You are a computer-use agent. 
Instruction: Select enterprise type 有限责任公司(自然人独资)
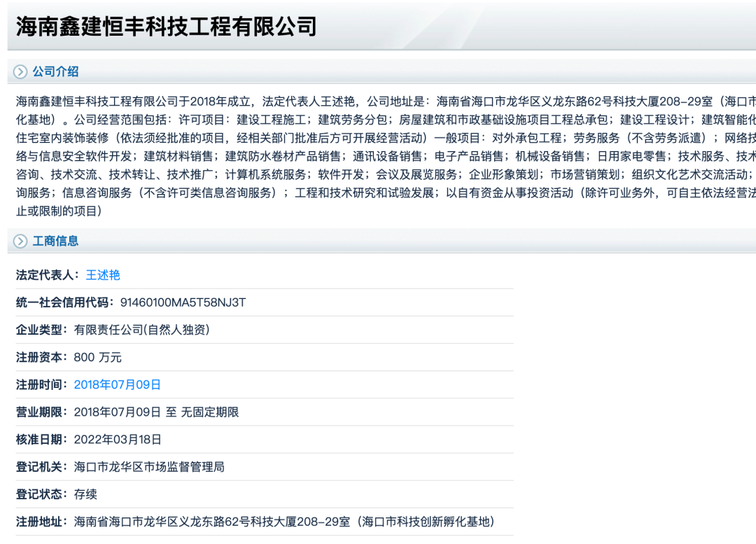(141, 330)
